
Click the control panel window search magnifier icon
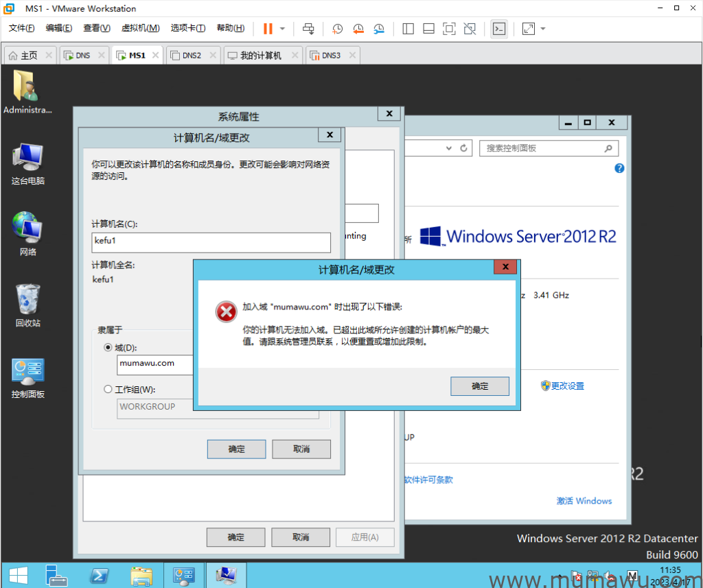tap(608, 148)
